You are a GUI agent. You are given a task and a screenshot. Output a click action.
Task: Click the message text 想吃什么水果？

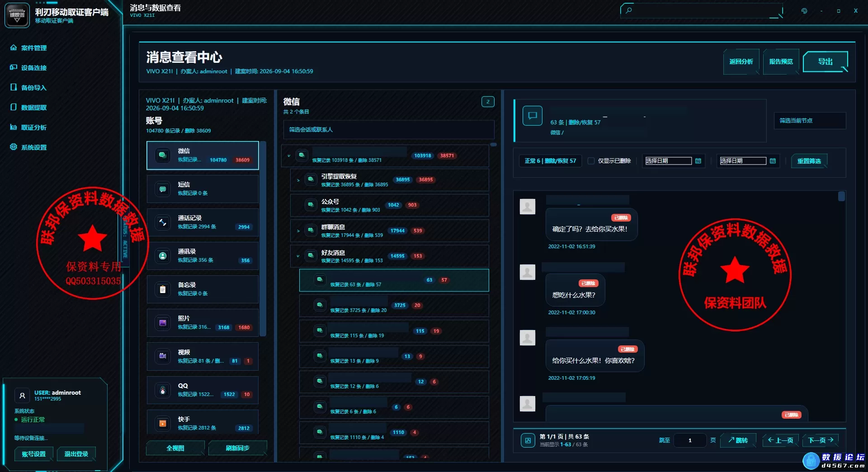click(574, 295)
